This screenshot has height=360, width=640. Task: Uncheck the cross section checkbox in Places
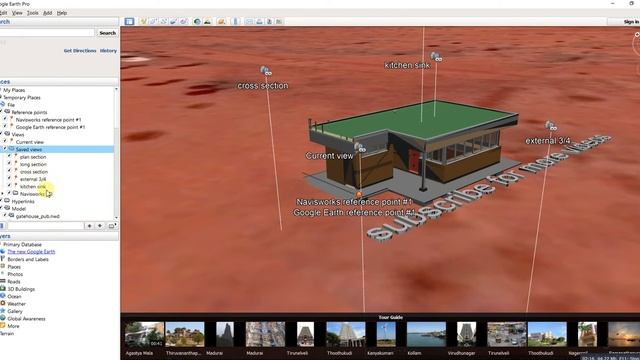click(9, 171)
